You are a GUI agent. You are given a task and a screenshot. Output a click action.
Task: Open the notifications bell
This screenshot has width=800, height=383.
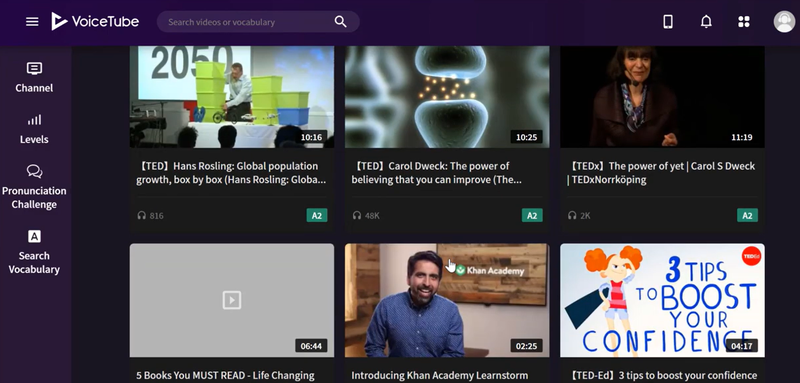706,21
